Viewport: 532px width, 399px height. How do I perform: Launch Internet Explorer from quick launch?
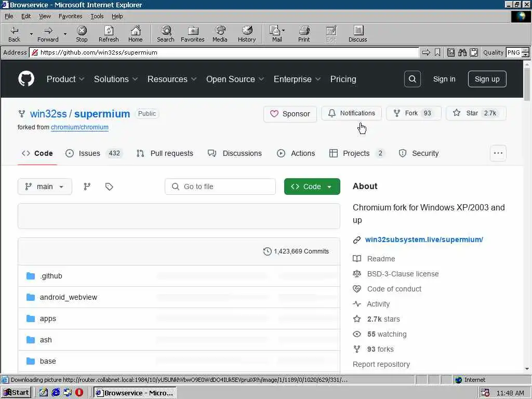(56, 393)
